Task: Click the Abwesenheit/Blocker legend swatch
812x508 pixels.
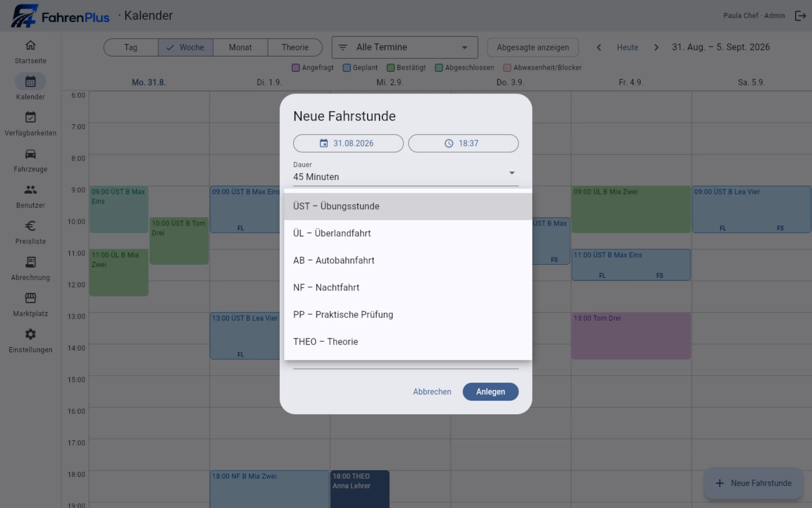Action: pos(507,67)
